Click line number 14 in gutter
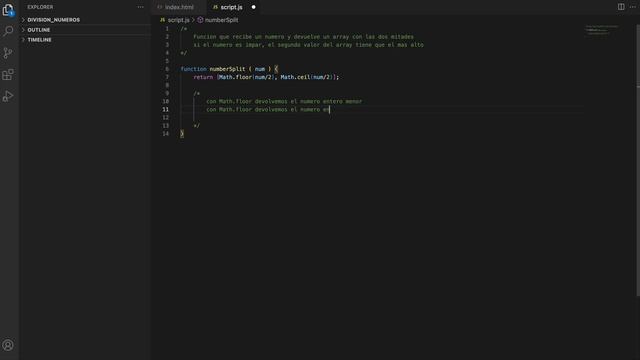This screenshot has height=360, width=640. (x=165, y=133)
